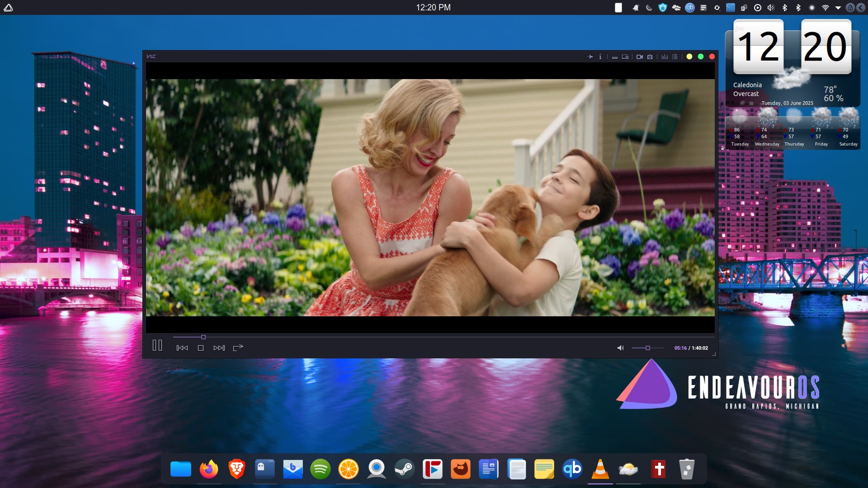Open the sticky notes dock icon
The width and height of the screenshot is (868, 488).
click(544, 469)
